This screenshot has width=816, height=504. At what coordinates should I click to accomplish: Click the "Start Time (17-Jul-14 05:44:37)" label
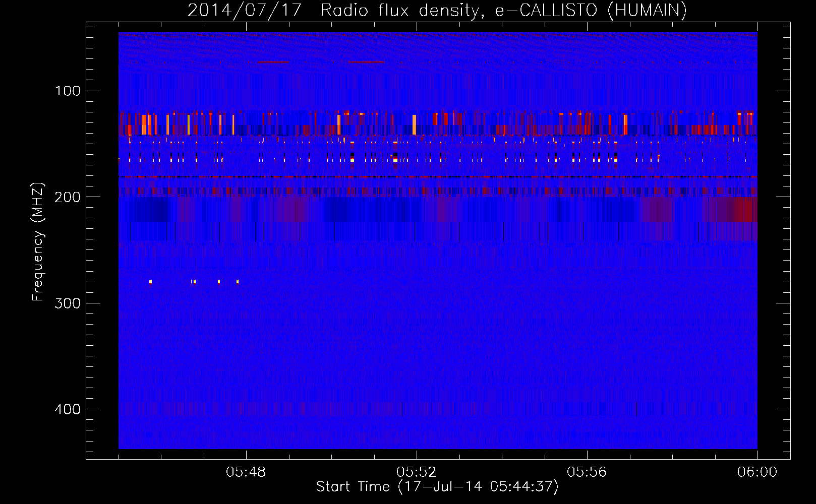pos(437,487)
